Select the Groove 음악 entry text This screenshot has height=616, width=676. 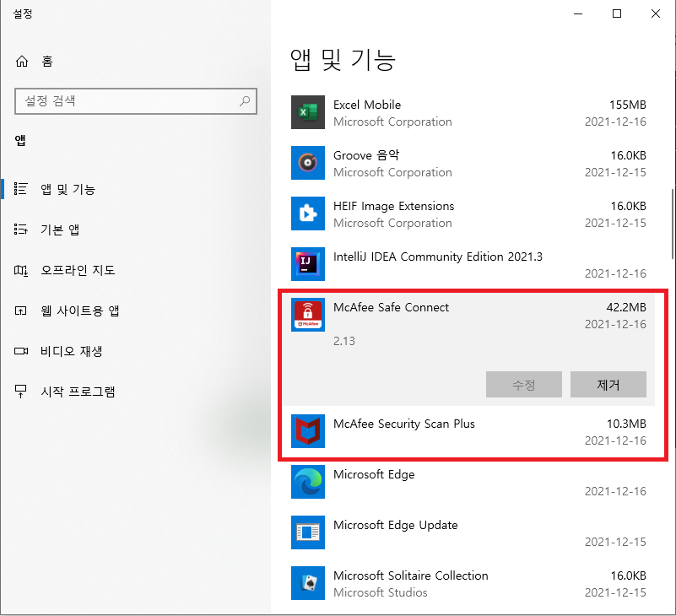point(366,155)
